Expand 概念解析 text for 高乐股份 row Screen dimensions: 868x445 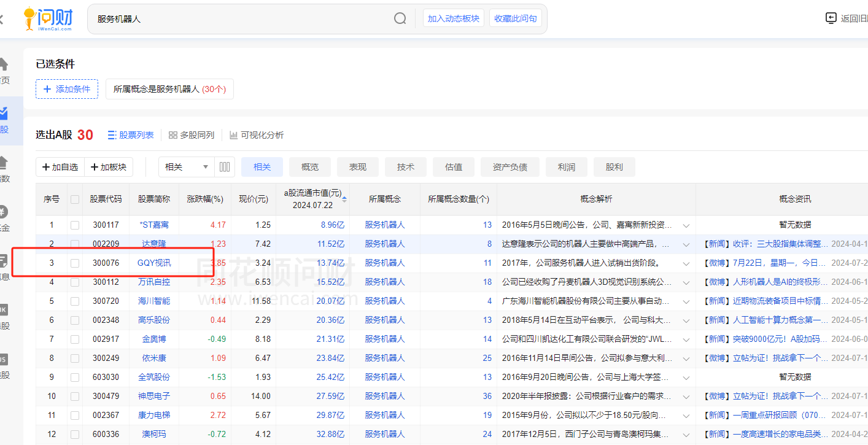[686, 320]
